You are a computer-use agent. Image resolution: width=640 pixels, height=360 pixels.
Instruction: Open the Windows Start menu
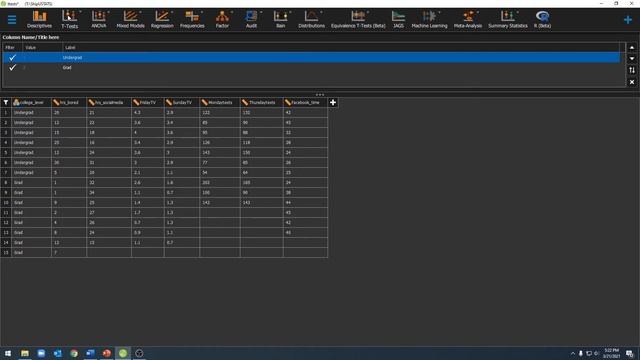click(8, 353)
